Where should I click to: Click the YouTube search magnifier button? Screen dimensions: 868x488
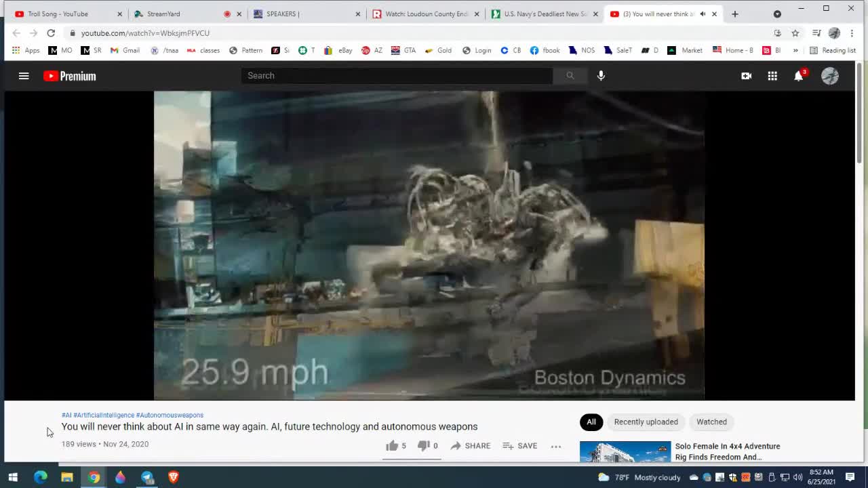pos(570,76)
